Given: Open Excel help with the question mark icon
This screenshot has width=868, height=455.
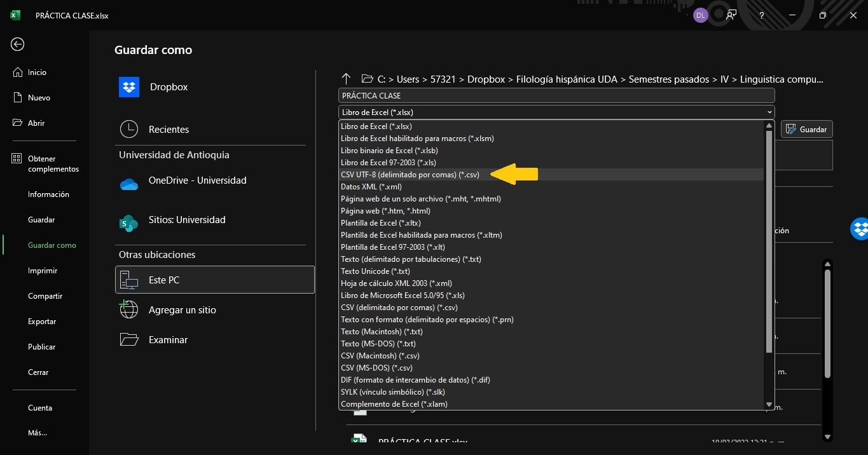Looking at the screenshot, I should pyautogui.click(x=761, y=15).
